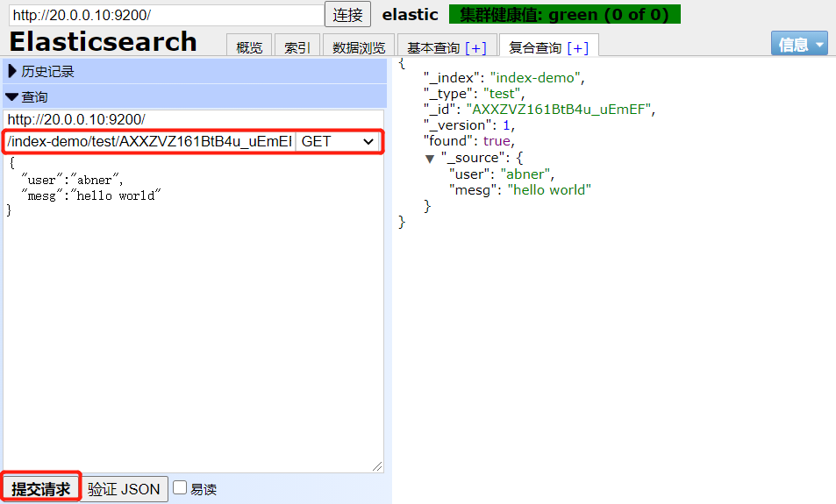The image size is (836, 504).
Task: Click the /index-demo/test path input field
Action: (150, 142)
